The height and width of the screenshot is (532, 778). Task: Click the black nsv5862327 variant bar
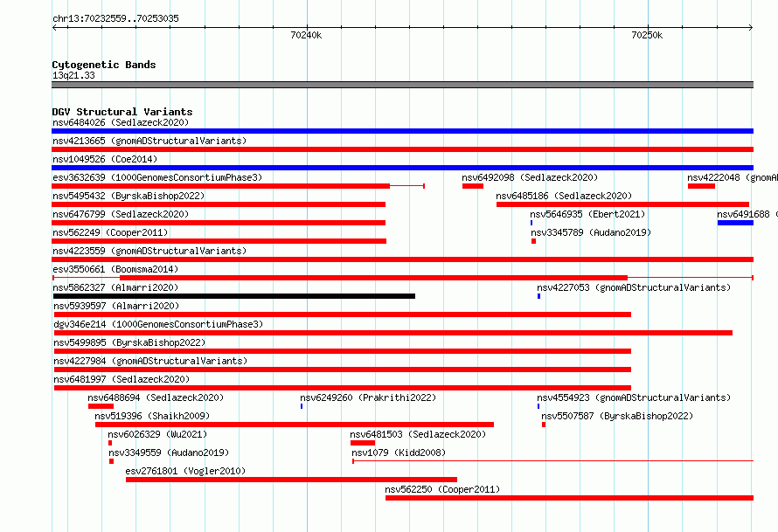click(x=234, y=296)
